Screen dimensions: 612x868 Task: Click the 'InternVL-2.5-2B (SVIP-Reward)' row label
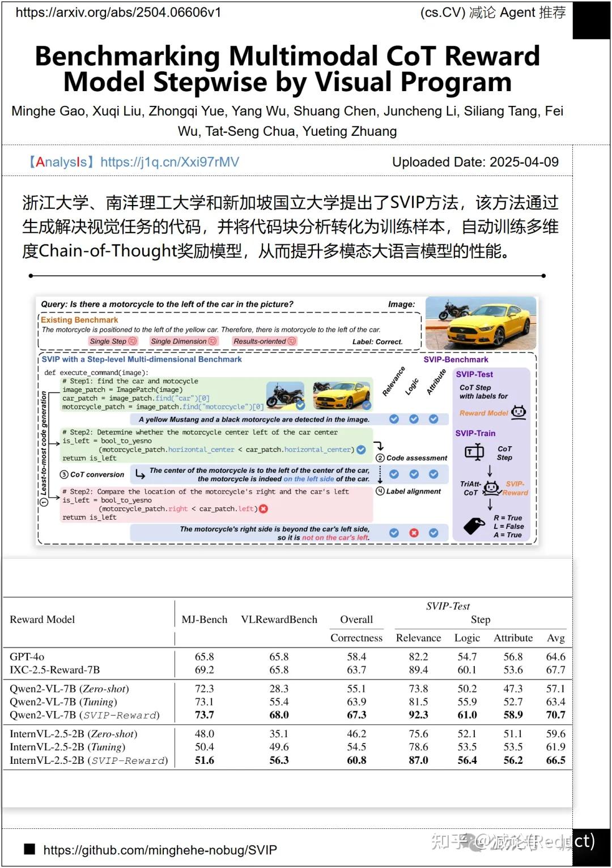tap(89, 760)
